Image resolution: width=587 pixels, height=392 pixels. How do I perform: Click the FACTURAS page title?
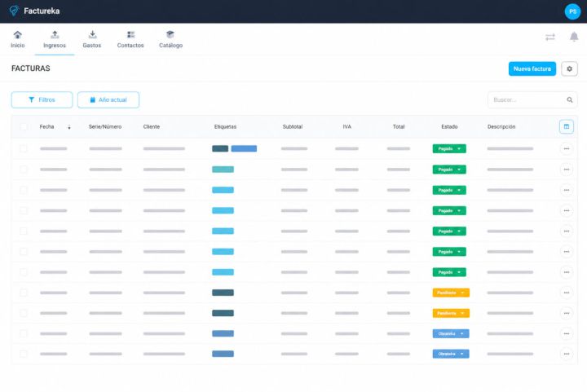point(31,68)
